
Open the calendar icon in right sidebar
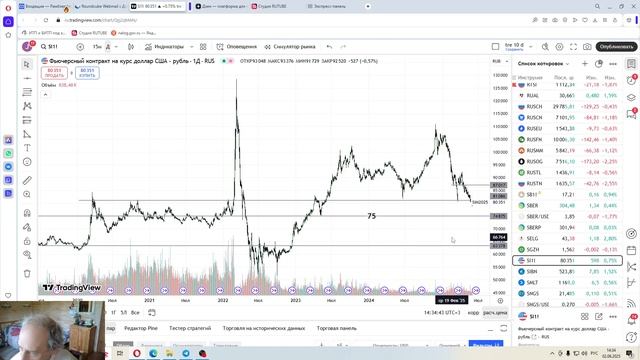pos(631,250)
